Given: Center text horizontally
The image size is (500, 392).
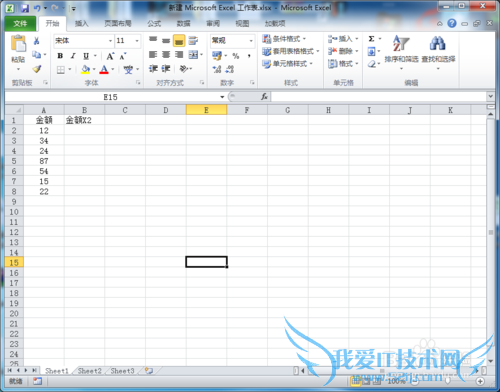Looking at the screenshot, I should point(166,54).
